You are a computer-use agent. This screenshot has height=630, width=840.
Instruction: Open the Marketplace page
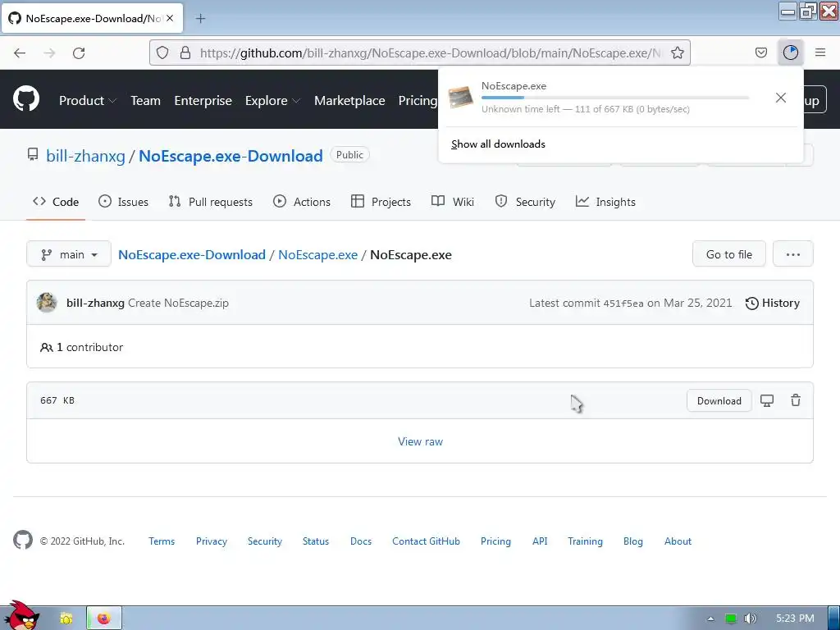pos(349,101)
